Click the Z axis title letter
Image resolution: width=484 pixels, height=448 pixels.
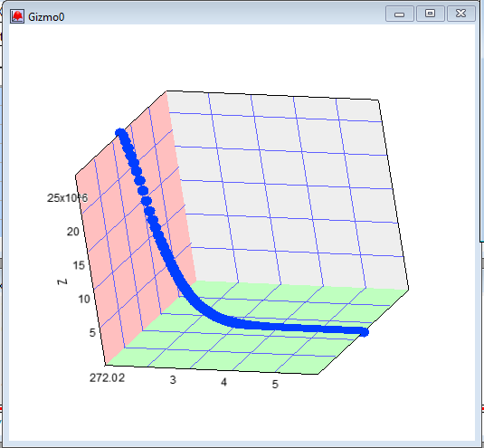point(62,281)
